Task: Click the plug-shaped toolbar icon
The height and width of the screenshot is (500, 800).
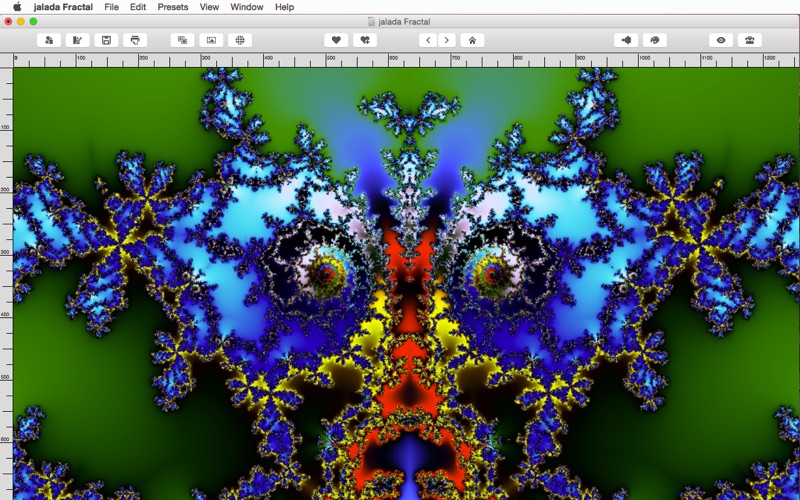Action: click(x=626, y=40)
